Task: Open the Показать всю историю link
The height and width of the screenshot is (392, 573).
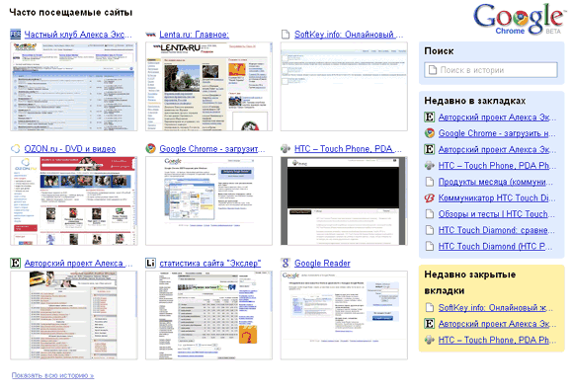Action: click(52, 375)
